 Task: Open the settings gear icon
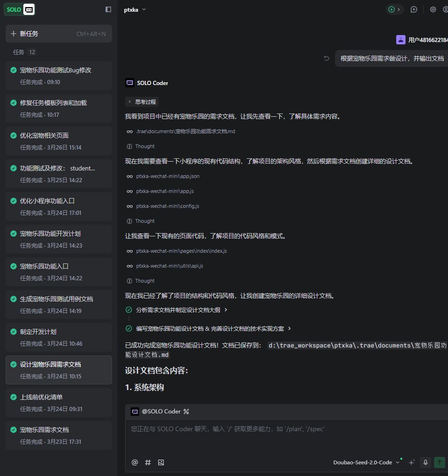(x=433, y=9)
